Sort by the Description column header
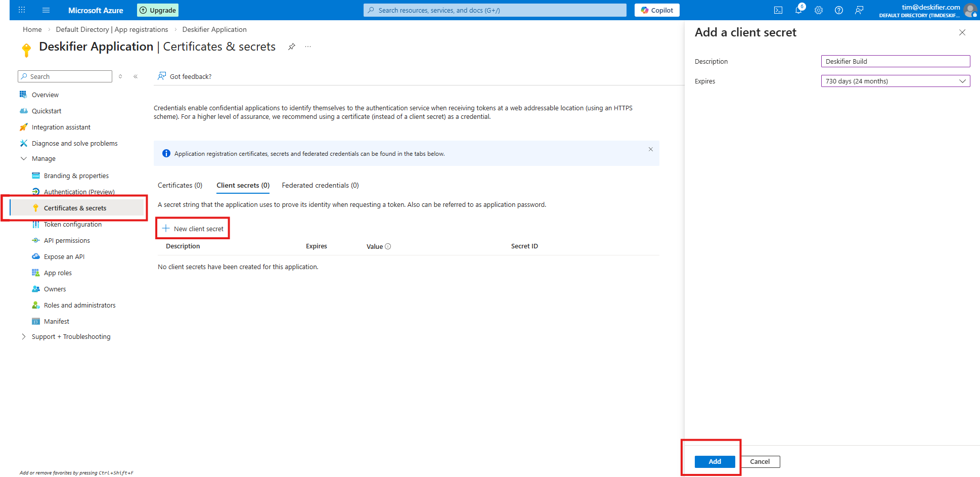The width and height of the screenshot is (980, 477). tap(183, 246)
